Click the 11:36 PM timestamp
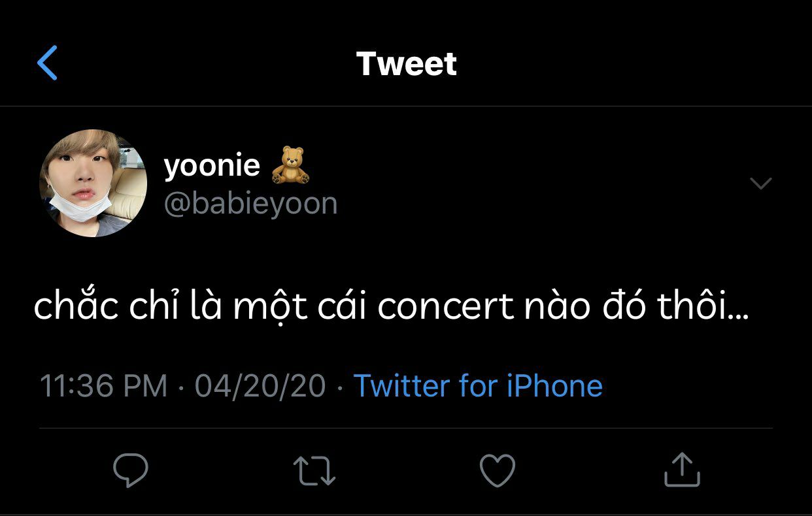Image resolution: width=812 pixels, height=516 pixels. (x=104, y=385)
